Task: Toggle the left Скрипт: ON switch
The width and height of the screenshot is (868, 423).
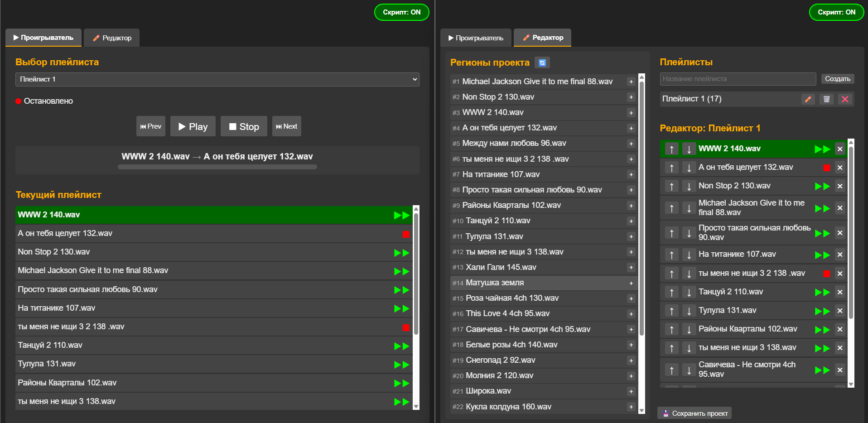Action: (x=401, y=12)
